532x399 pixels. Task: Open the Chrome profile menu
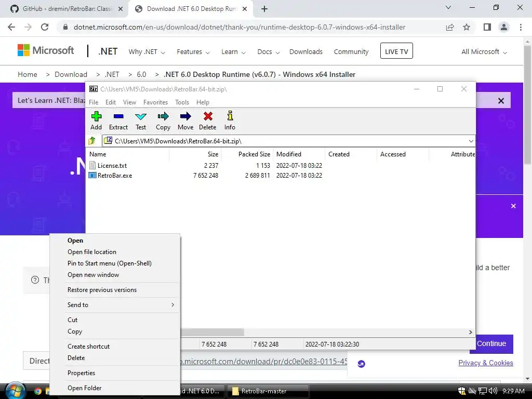(504, 27)
